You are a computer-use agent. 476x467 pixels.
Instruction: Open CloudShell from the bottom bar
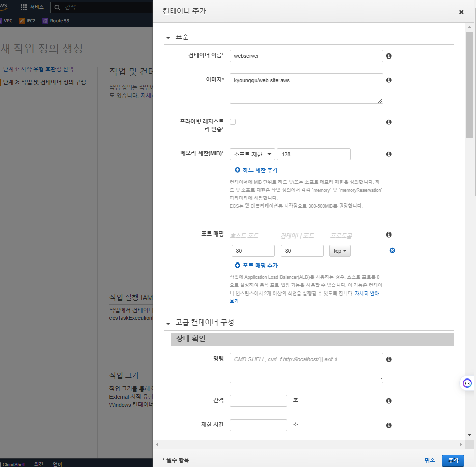(x=13, y=464)
